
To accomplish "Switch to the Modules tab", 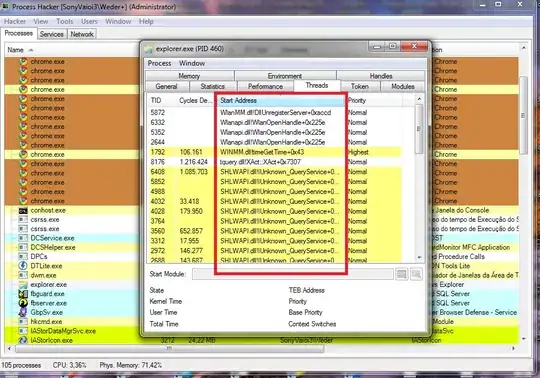I will tap(403, 86).
